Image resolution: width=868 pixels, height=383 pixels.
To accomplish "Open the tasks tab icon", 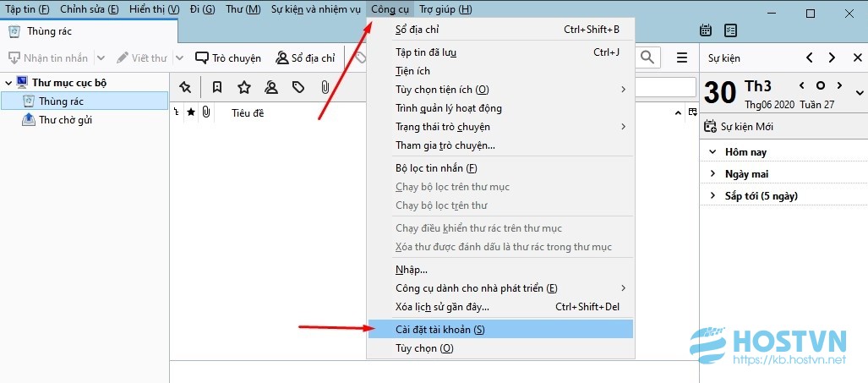I will (731, 30).
